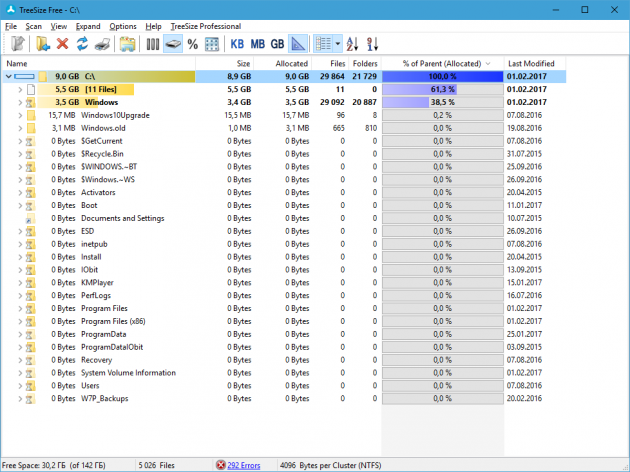Select the KMPlayer folder row
Viewport: 630px width, 472px height.
click(x=284, y=283)
